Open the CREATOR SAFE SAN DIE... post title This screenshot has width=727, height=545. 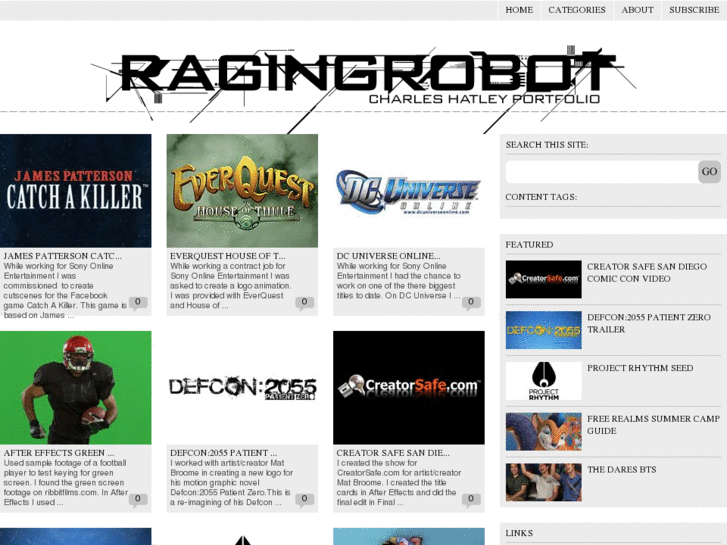click(393, 453)
